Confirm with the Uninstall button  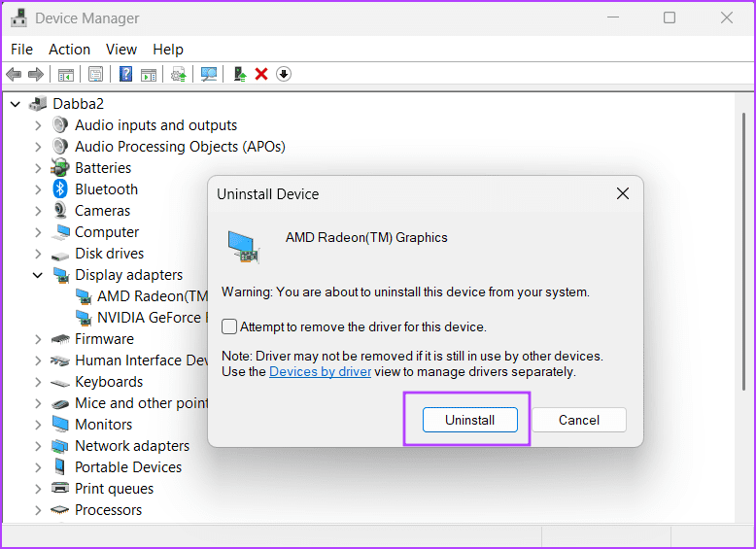click(470, 420)
